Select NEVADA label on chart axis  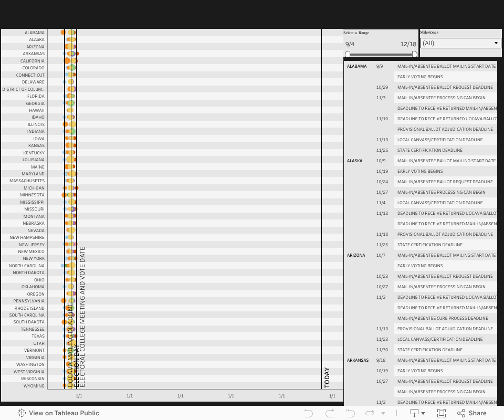click(36, 230)
